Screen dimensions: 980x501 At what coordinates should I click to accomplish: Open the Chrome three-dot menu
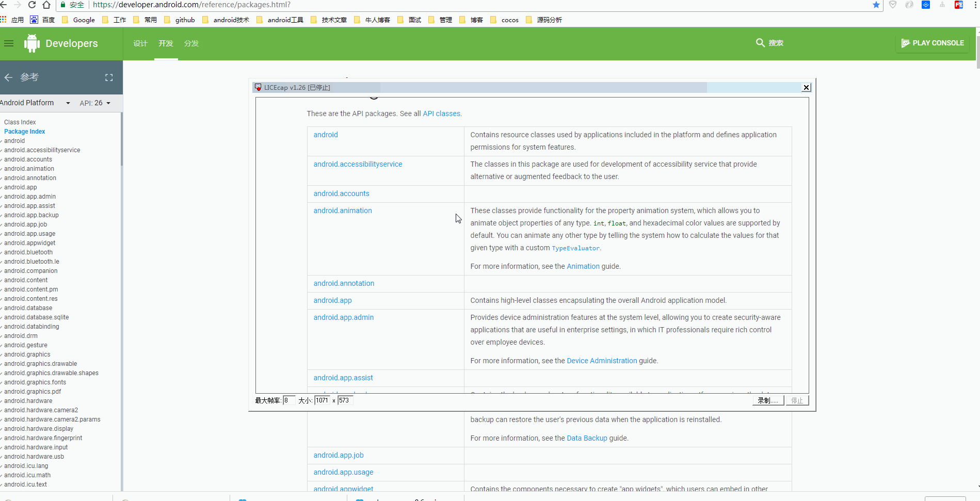975,5
